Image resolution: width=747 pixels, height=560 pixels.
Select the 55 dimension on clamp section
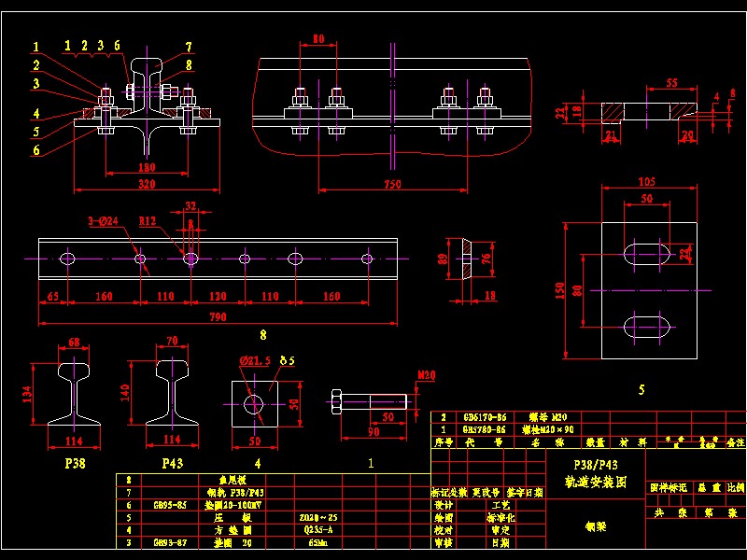[x=670, y=84]
